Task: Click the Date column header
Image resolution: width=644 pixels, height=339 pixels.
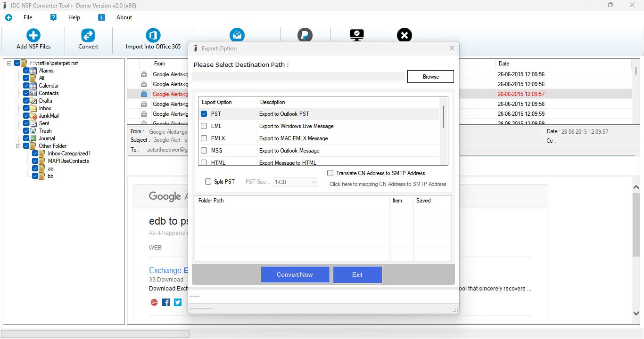Action: (564, 64)
